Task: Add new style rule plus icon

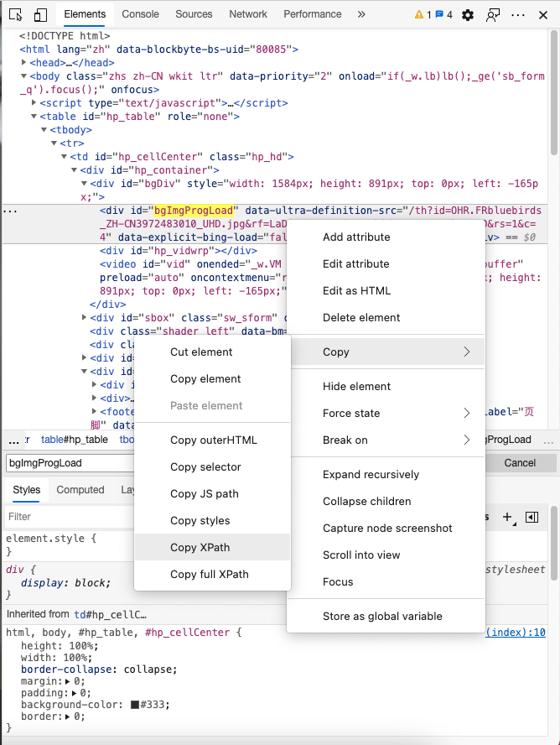Action: pyautogui.click(x=507, y=517)
